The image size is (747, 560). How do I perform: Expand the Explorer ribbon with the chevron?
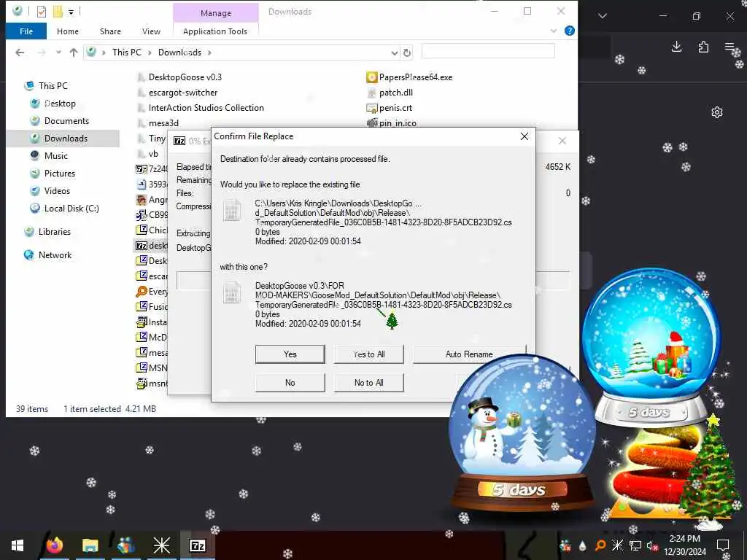click(554, 31)
